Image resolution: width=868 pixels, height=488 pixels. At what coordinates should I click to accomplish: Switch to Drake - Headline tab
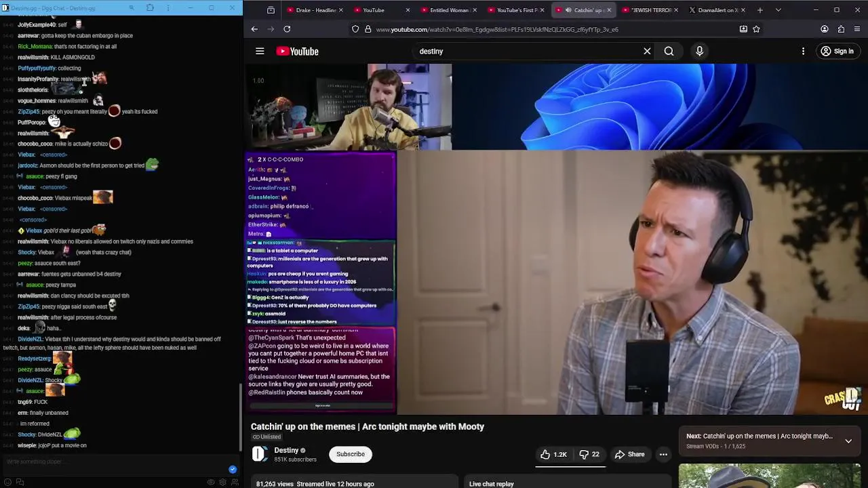[315, 10]
